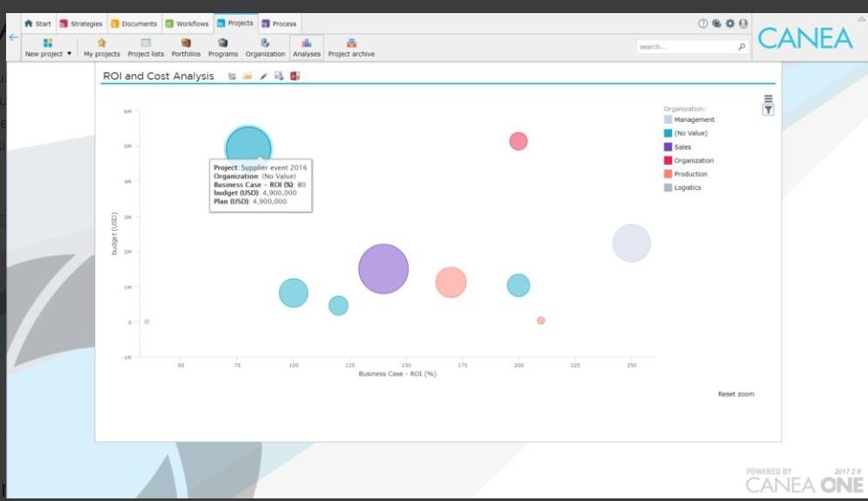Toggle Management series in legend
Screen dimensions: 868x501
tap(689, 119)
